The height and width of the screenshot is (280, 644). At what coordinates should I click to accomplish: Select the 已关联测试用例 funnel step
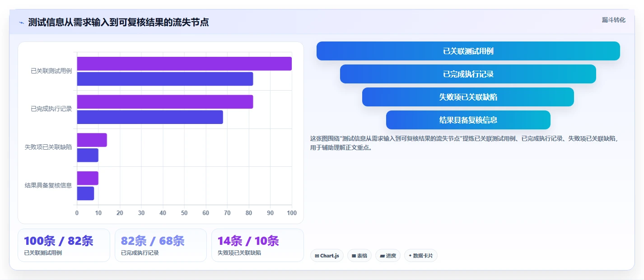click(x=468, y=51)
